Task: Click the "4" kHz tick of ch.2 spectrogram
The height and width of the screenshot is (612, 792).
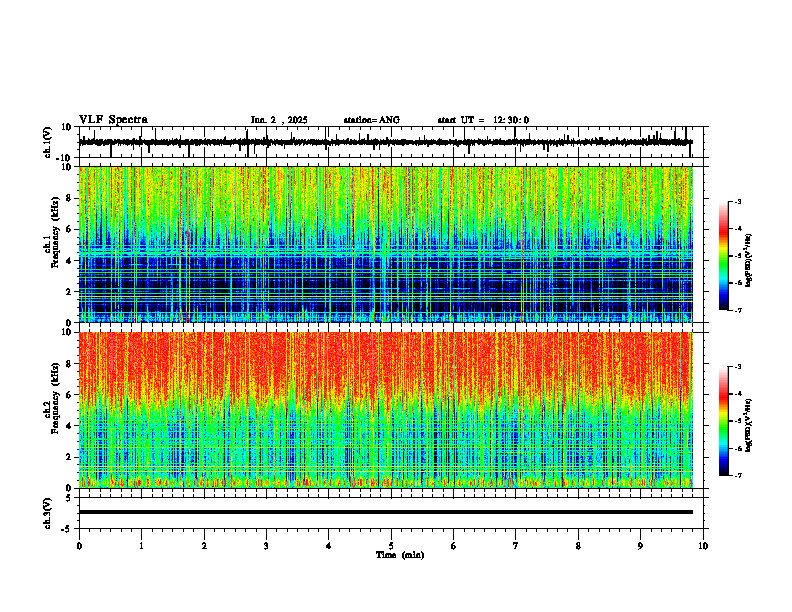Action: pos(70,426)
